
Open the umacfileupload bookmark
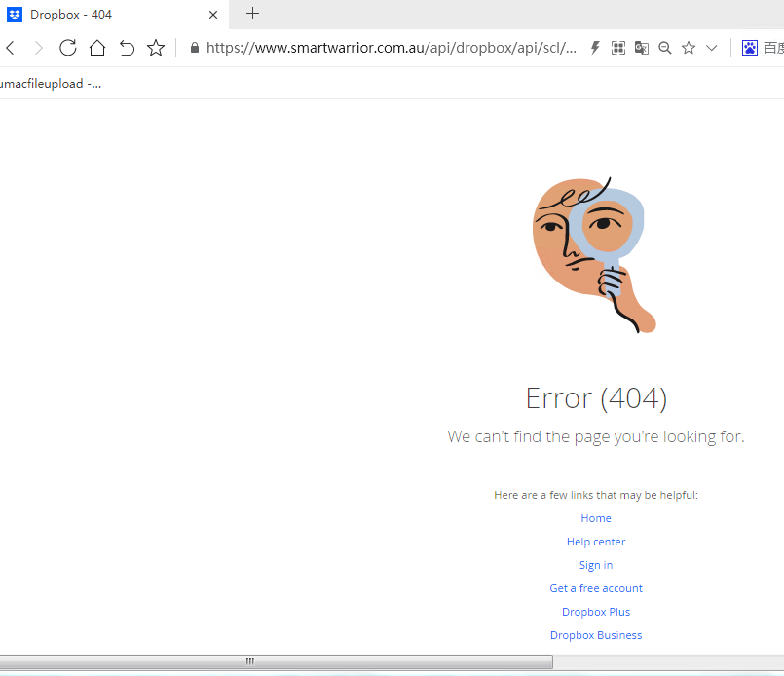pyautogui.click(x=49, y=84)
